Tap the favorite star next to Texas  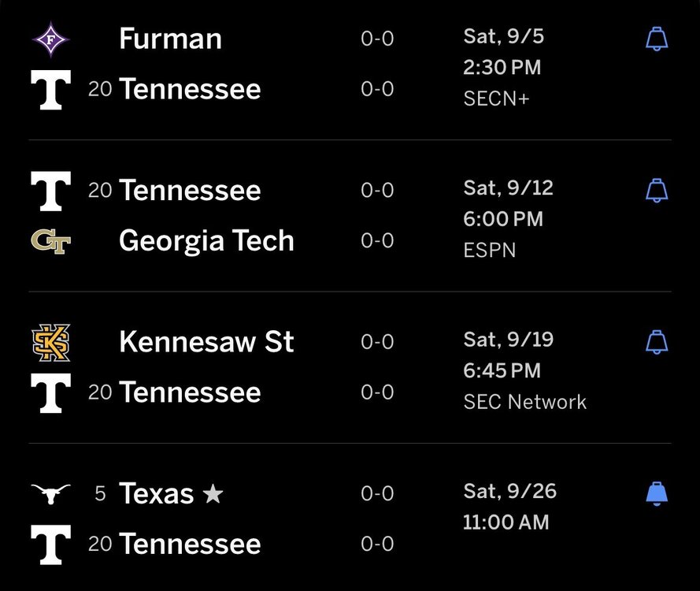(213, 493)
